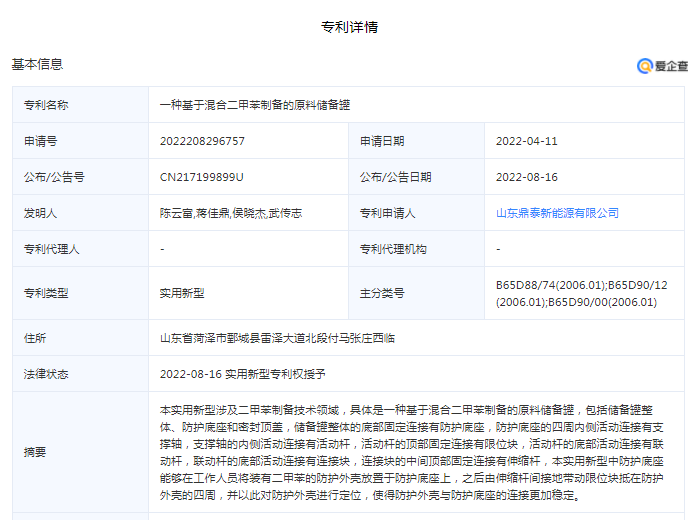The height and width of the screenshot is (520, 695).
Task: Click the 公布/公告日期 value 2022-08-16
Action: (x=526, y=177)
